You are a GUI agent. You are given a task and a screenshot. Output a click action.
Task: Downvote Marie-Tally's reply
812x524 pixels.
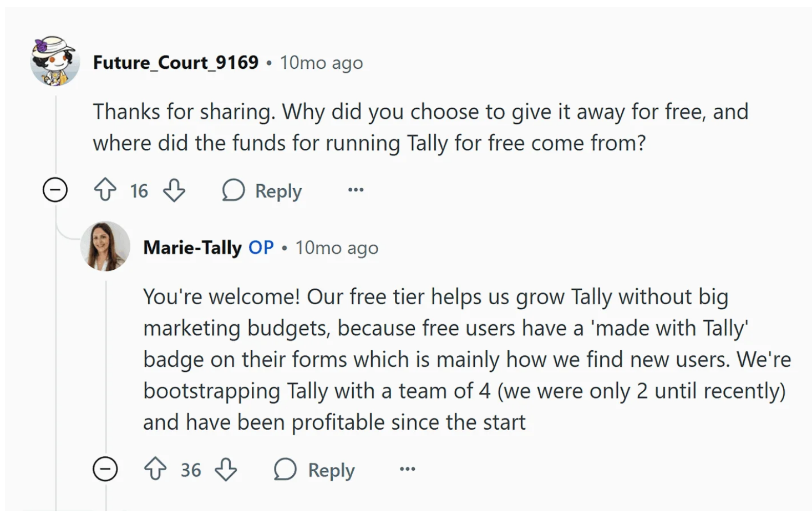(x=226, y=470)
